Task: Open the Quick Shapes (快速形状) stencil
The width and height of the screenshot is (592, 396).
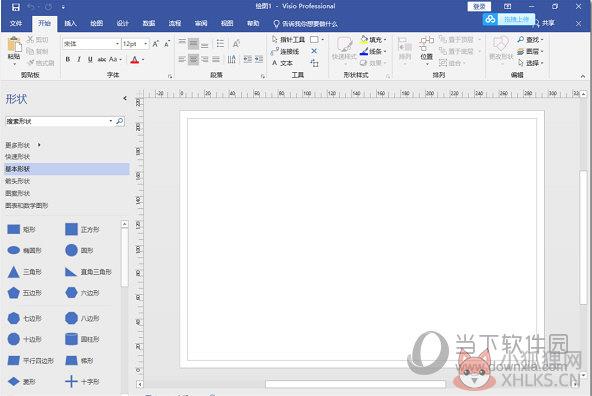Action: click(18, 157)
